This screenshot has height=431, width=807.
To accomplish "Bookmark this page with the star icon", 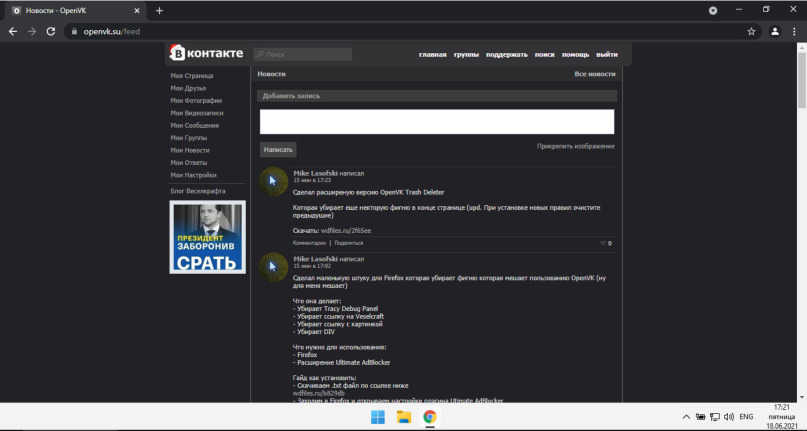I will (751, 31).
